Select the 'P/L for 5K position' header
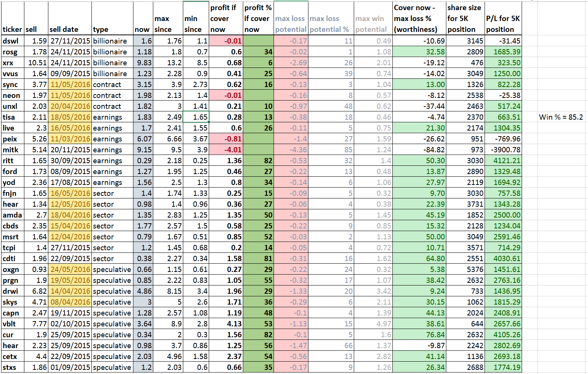Image resolution: width=588 pixels, height=374 pixels. click(x=503, y=18)
